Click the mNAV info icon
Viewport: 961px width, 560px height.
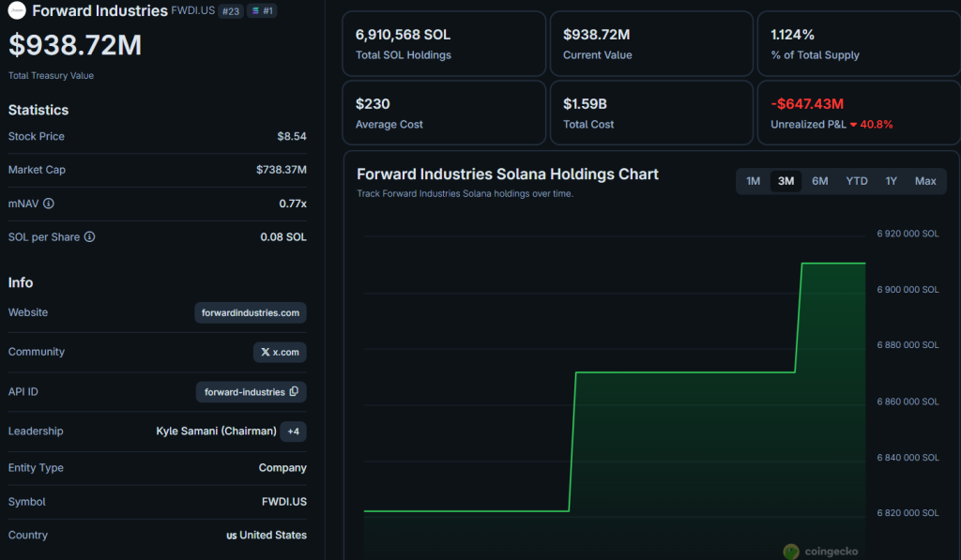click(49, 204)
